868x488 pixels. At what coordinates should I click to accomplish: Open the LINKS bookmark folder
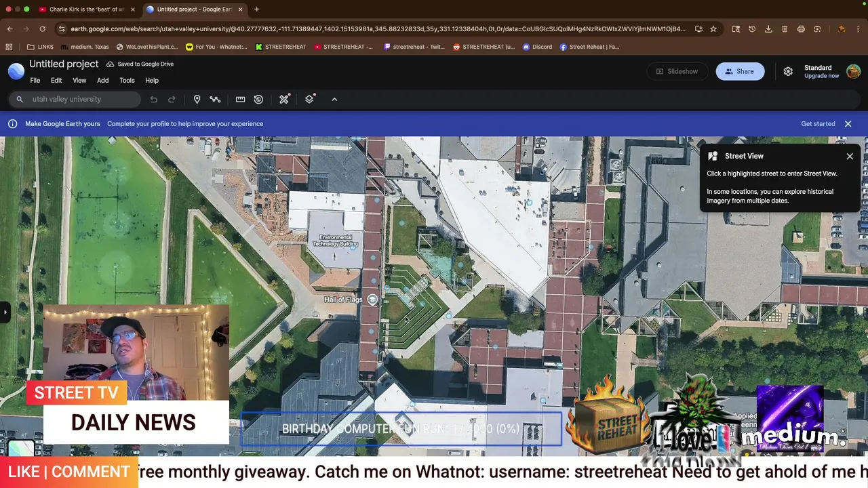pyautogui.click(x=40, y=47)
